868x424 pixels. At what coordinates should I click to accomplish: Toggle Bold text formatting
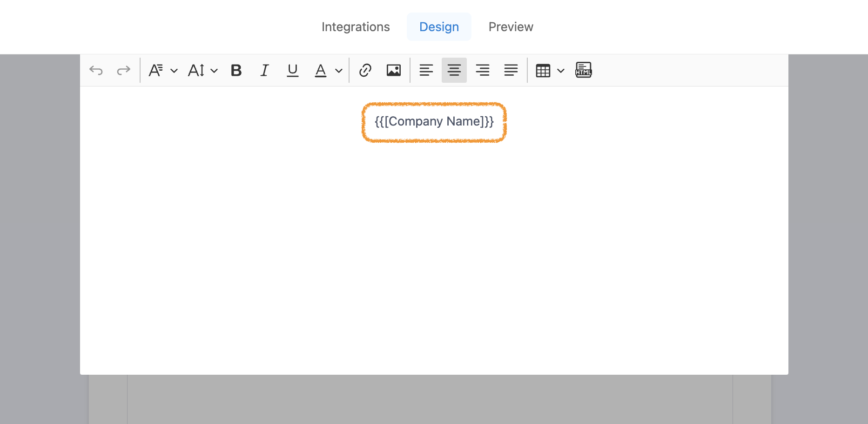(x=236, y=70)
